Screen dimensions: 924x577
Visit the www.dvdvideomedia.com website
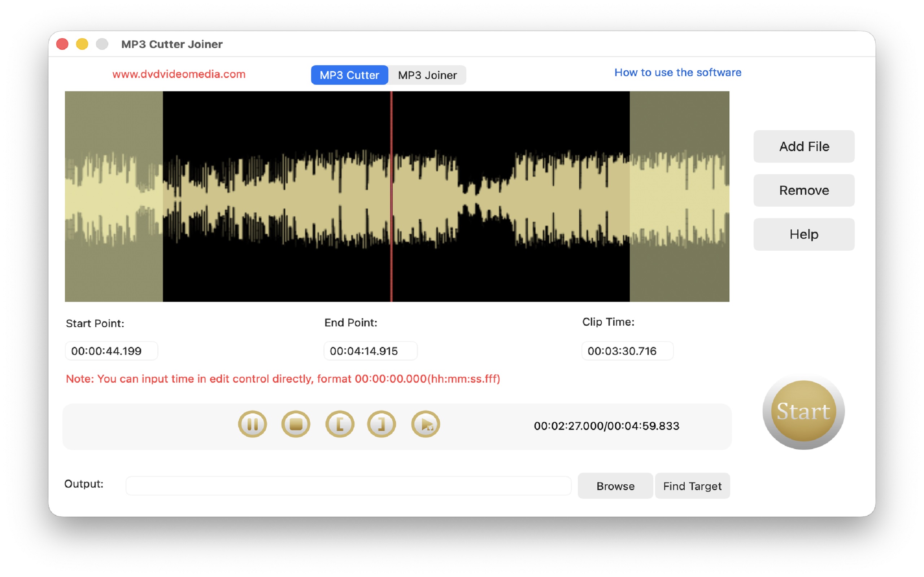[179, 74]
